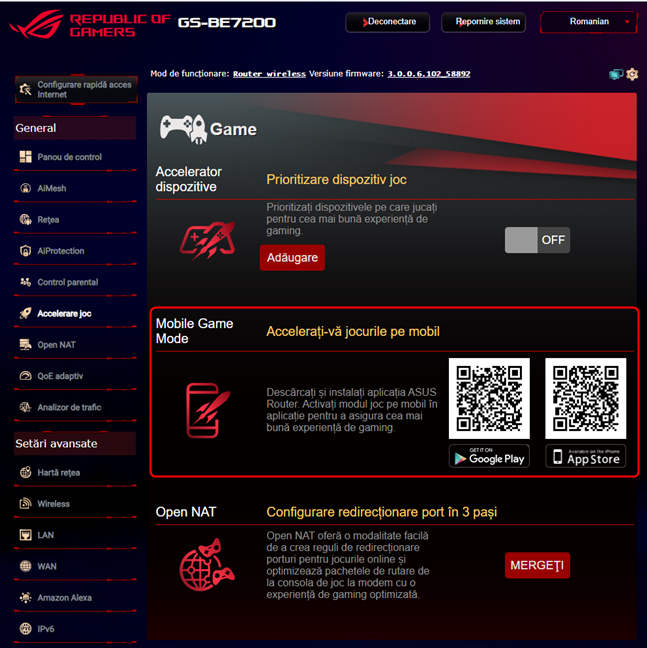Click the LAN monitor icon
This screenshot has width=647, height=648.
tap(26, 535)
